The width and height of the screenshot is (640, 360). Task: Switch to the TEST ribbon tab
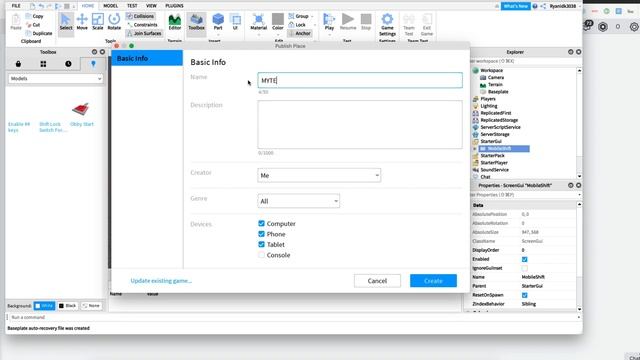[x=132, y=6]
